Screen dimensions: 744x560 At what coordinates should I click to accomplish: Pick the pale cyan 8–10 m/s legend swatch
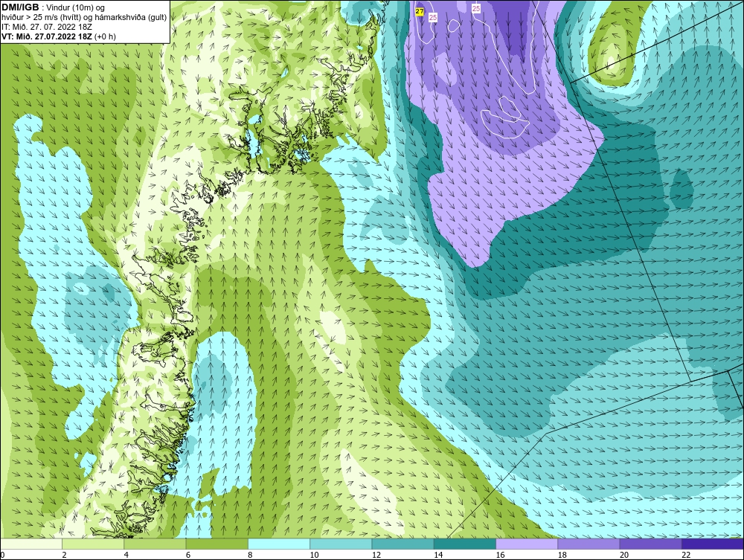pos(279,544)
